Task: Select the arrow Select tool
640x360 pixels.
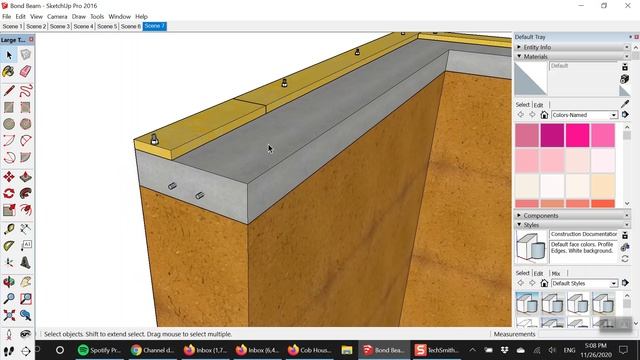Action: pos(9,55)
